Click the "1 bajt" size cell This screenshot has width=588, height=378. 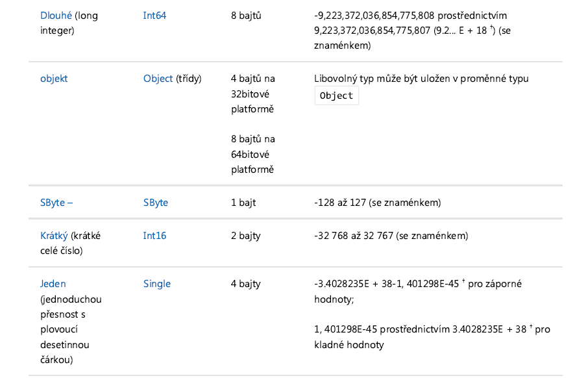click(243, 203)
